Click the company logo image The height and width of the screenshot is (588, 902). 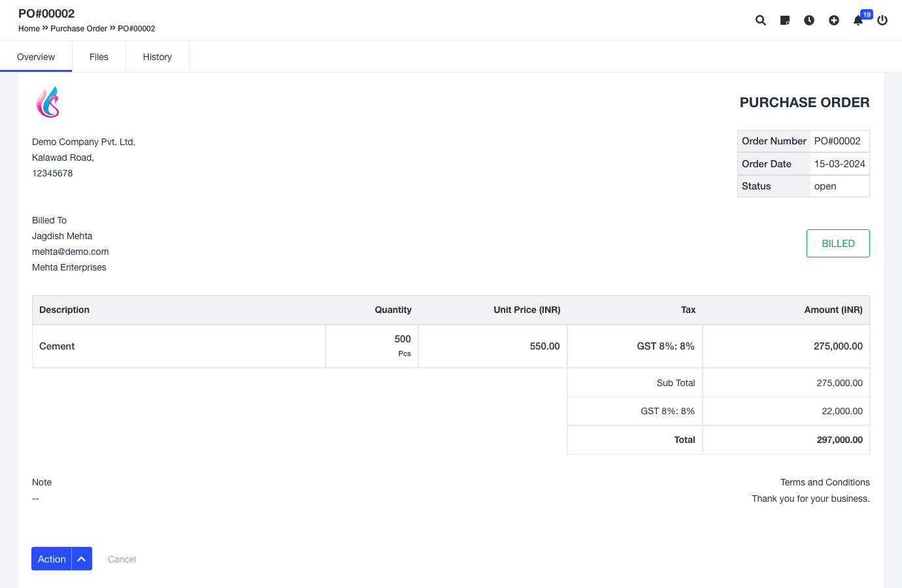[48, 102]
